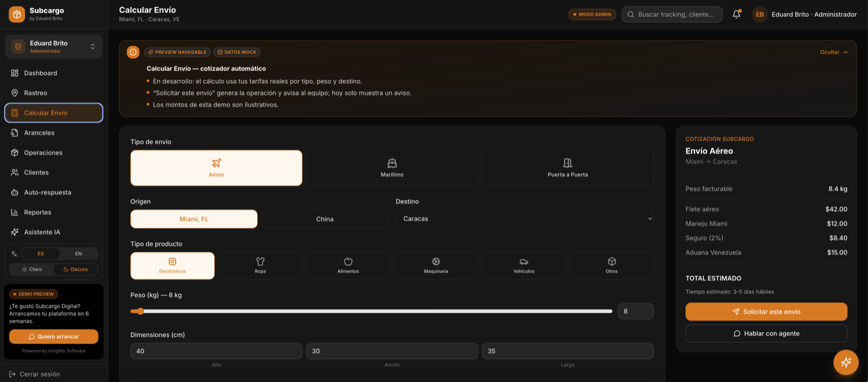Toggle the Claro light theme

(x=32, y=269)
